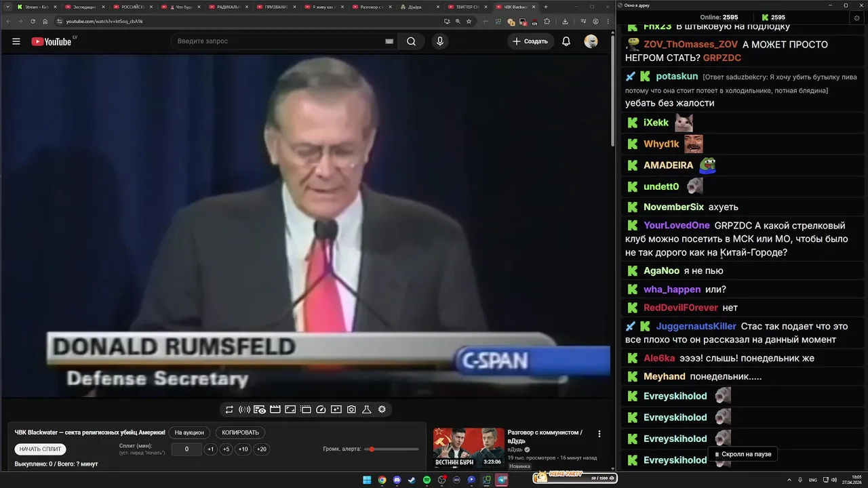868x488 pixels.
Task: Open the Разговор с коммунистом video thumbnail
Action: (469, 448)
